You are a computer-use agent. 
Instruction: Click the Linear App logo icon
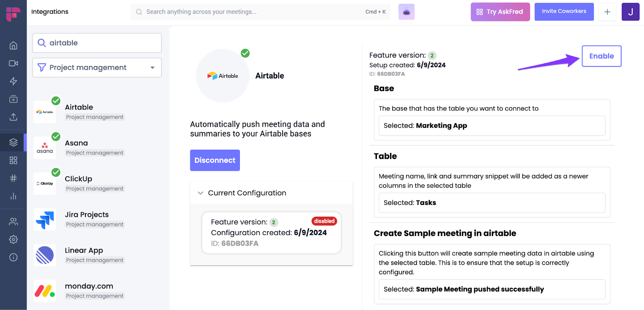coord(45,255)
